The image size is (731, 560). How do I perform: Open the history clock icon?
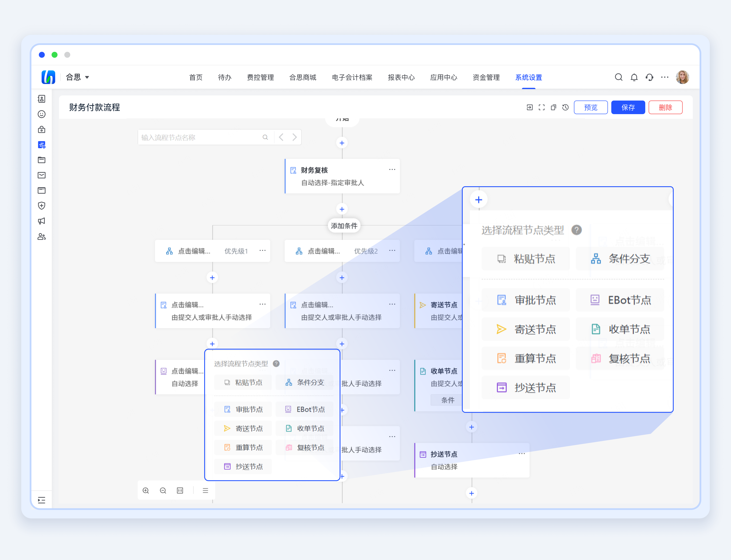point(565,107)
